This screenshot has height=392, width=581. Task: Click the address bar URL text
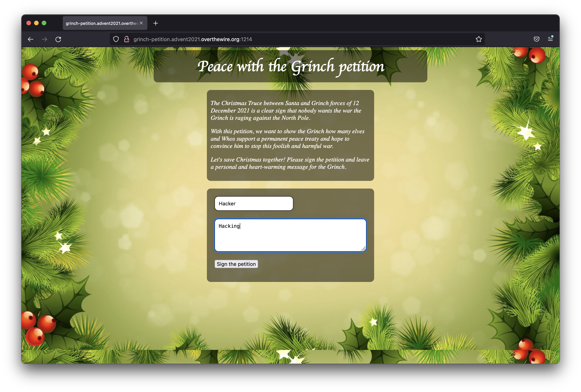pos(193,39)
